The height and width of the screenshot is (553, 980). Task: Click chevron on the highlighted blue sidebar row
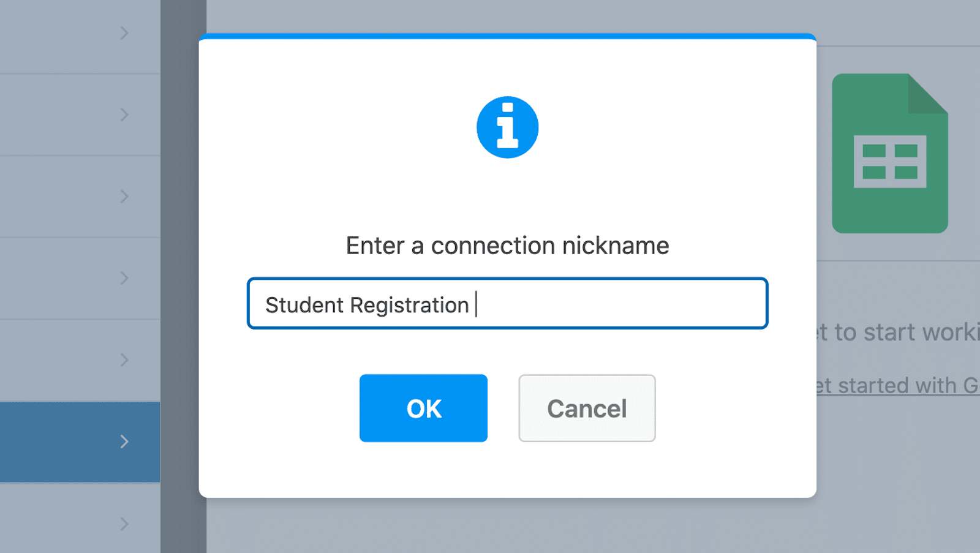pos(124,442)
